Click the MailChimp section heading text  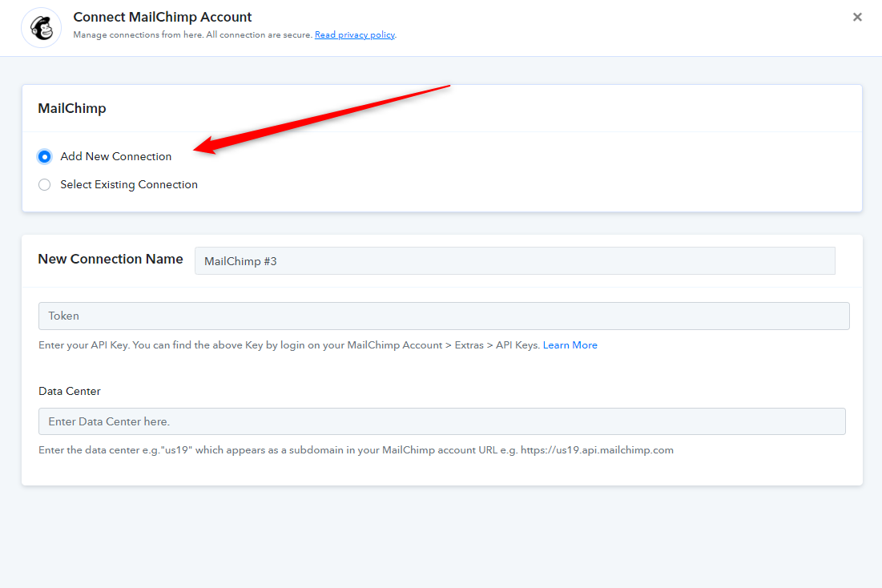[72, 108]
